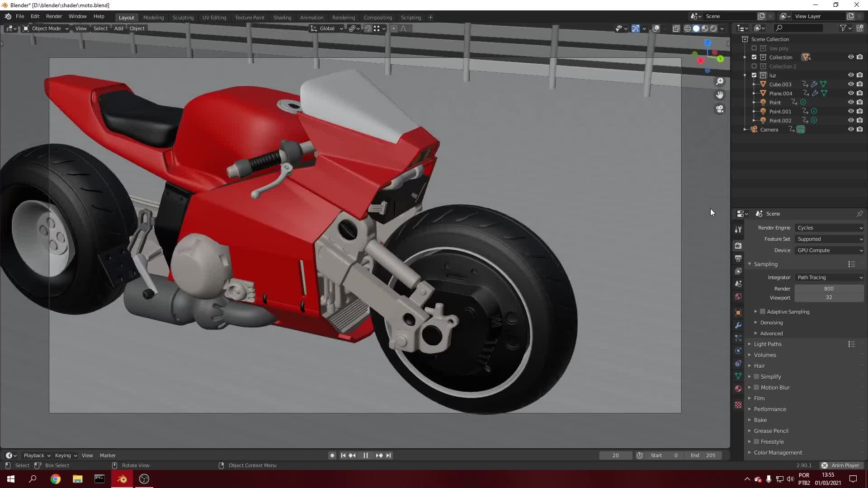Open the Render Engine dropdown
Viewport: 868px width, 488px height.
pyautogui.click(x=830, y=228)
